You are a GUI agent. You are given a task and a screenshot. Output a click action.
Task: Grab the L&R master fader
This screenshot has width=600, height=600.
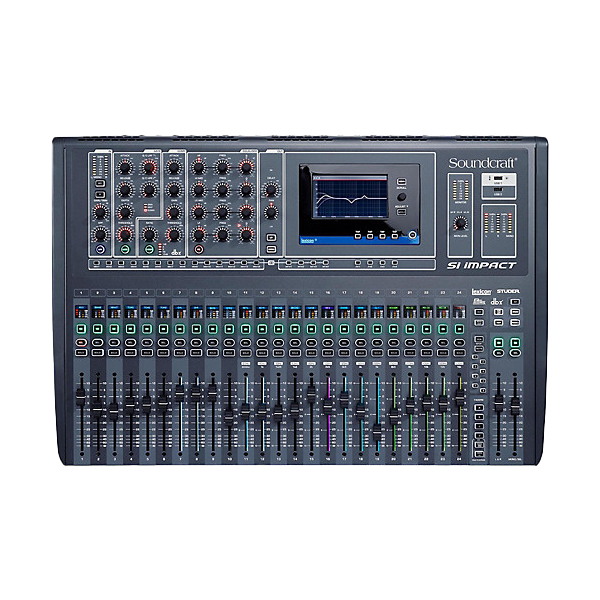(x=499, y=403)
